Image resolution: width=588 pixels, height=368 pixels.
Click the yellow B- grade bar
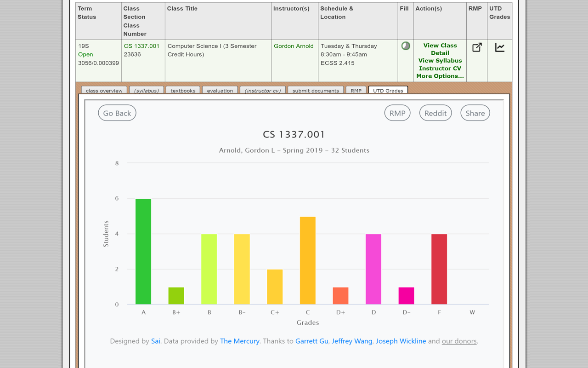pos(242,269)
